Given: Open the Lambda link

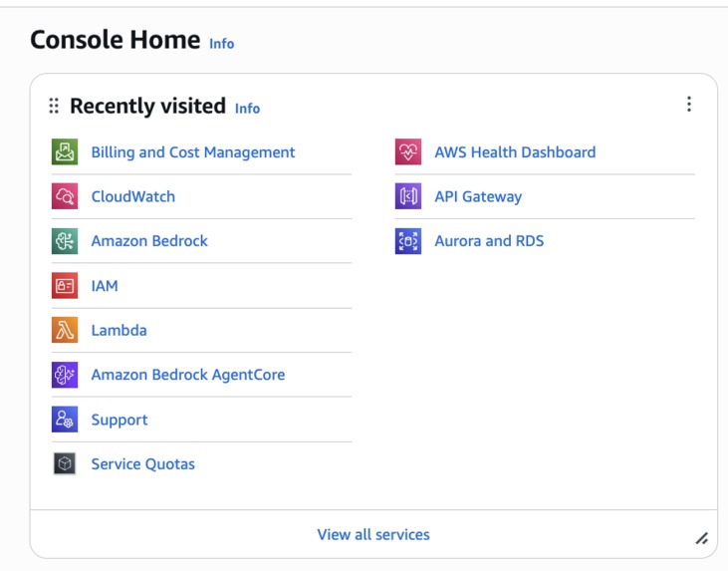Looking at the screenshot, I should point(119,330).
